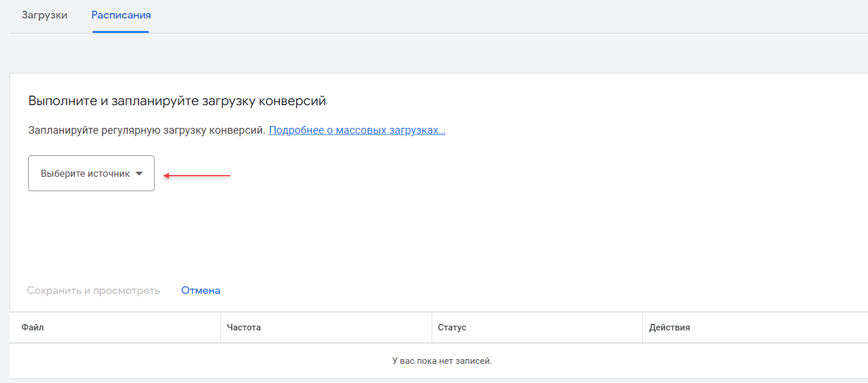Screen dimensions: 868x383
Task: Click the Отмена button
Action: point(201,290)
